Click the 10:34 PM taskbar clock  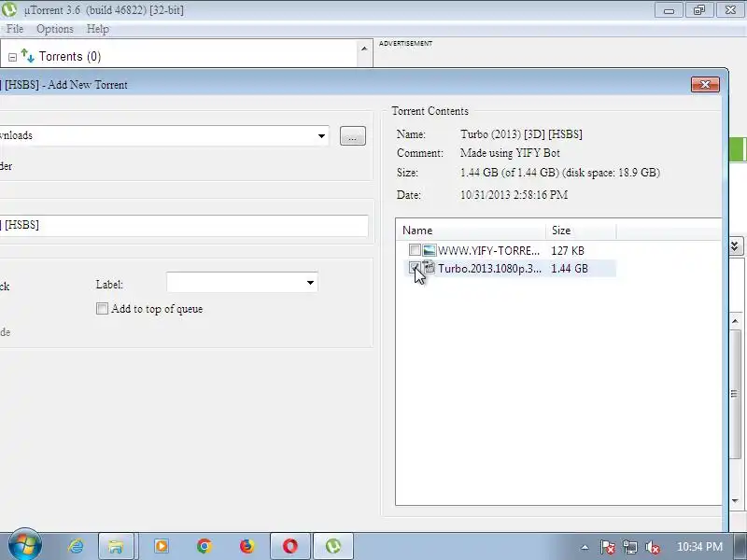699,547
